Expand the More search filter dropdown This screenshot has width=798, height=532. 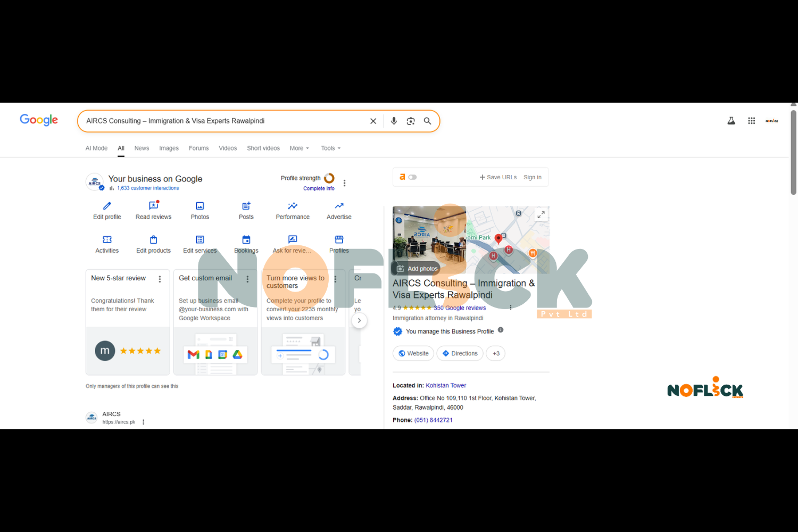pos(299,148)
